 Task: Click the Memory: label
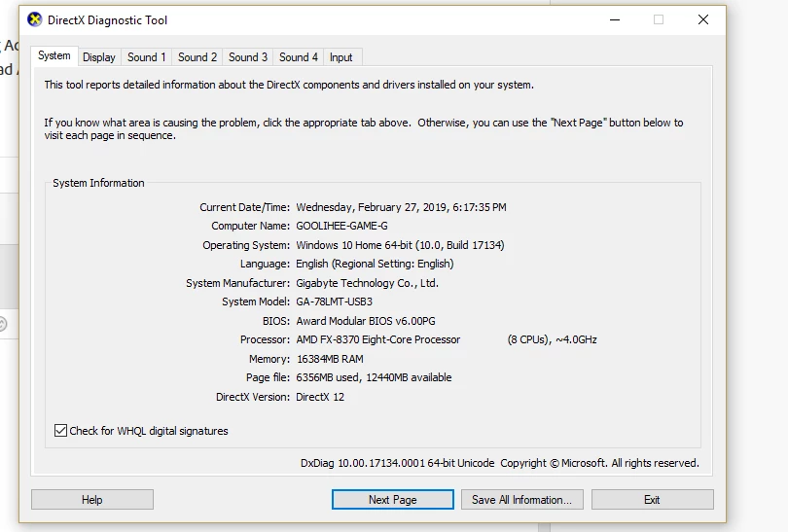(x=269, y=359)
